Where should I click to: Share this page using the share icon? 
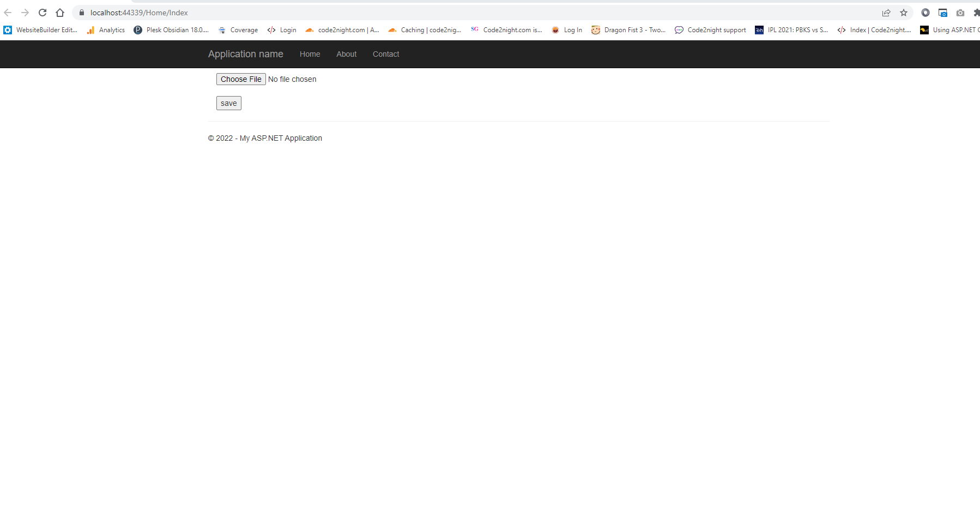point(886,13)
